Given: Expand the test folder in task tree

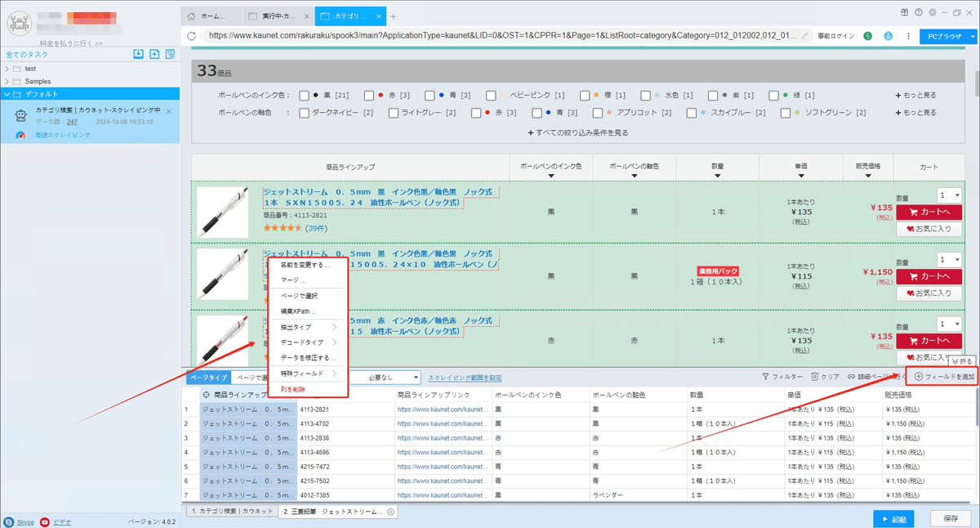Looking at the screenshot, I should pos(7,69).
